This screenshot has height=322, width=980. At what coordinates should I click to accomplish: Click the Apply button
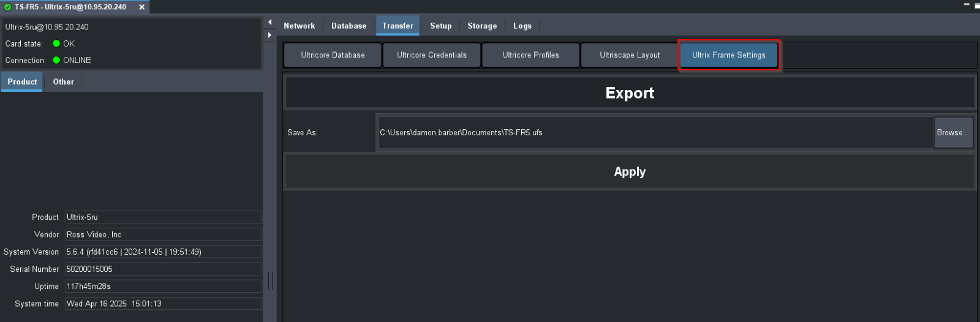[x=630, y=171]
